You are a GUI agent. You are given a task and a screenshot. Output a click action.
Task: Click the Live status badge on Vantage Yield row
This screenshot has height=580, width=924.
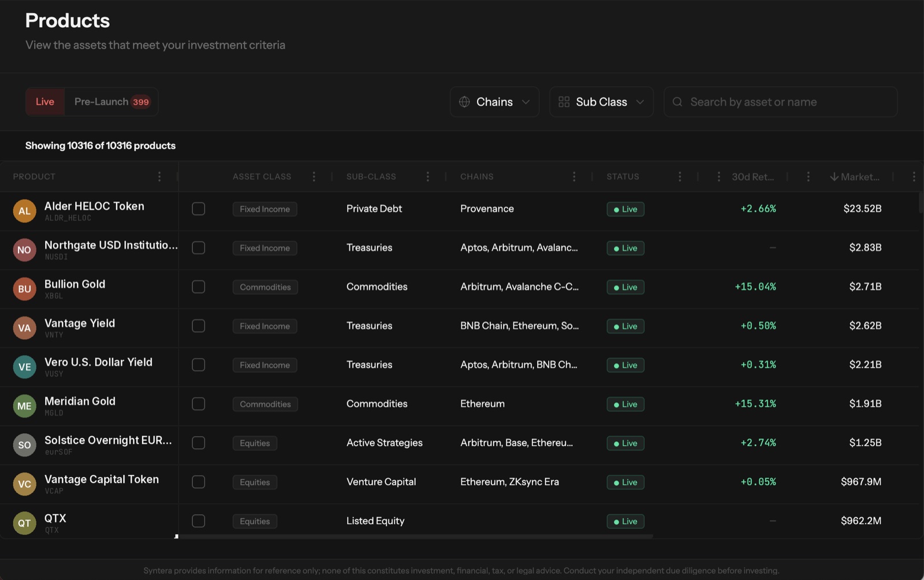pos(625,326)
